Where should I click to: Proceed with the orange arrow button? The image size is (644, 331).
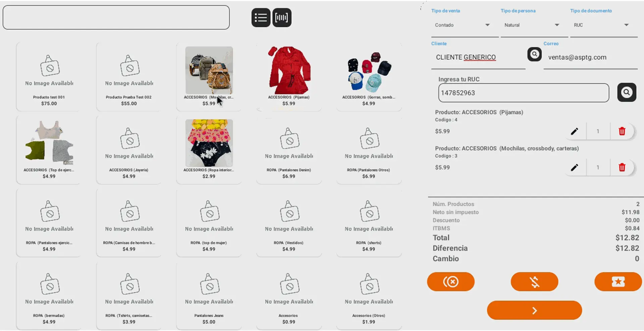pyautogui.click(x=534, y=310)
